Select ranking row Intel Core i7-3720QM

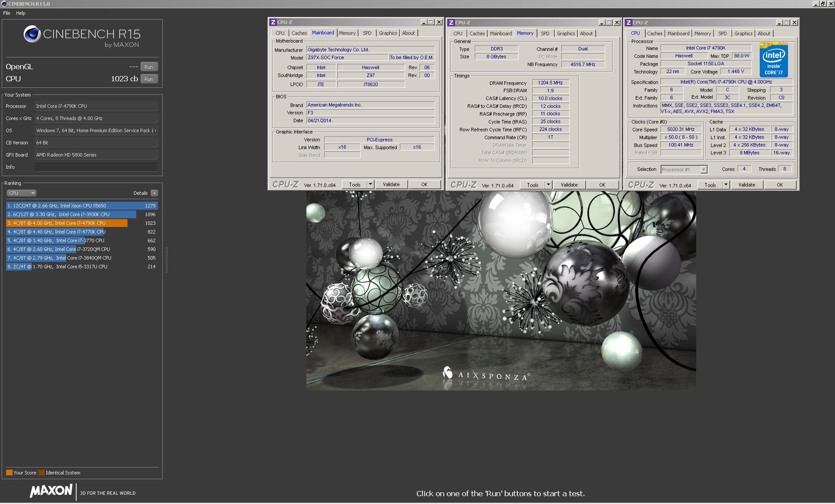(82, 249)
